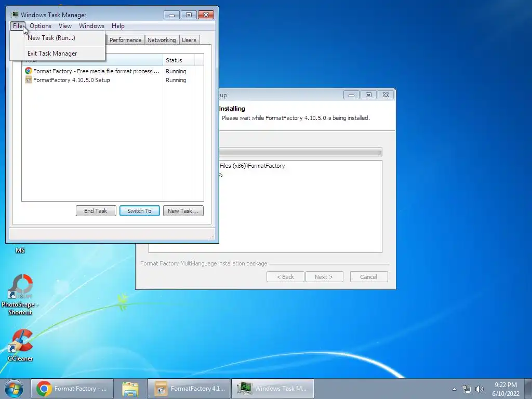Open the Windows Start button
This screenshot has height=399, width=532.
tap(14, 389)
